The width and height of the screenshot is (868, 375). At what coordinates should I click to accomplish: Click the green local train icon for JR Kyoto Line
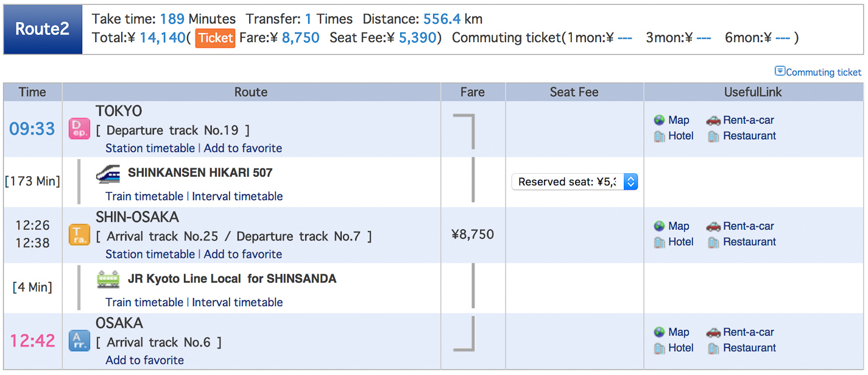pyautogui.click(x=108, y=279)
